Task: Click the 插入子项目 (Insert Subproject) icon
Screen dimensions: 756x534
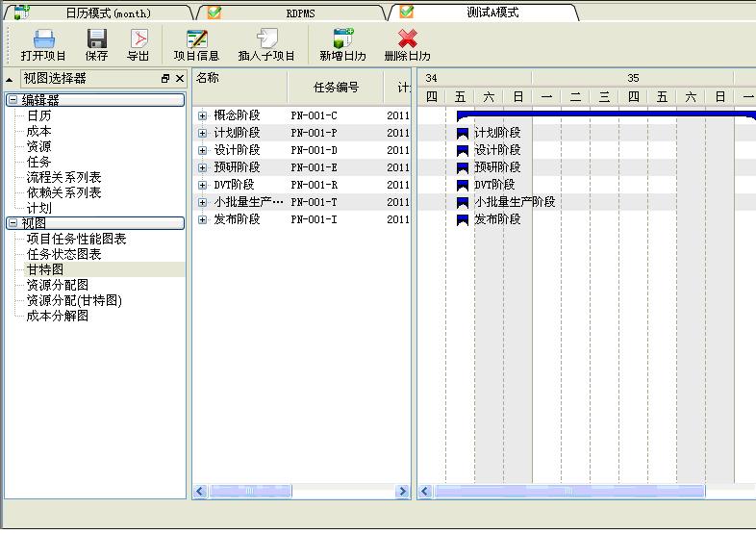Action: [x=266, y=38]
